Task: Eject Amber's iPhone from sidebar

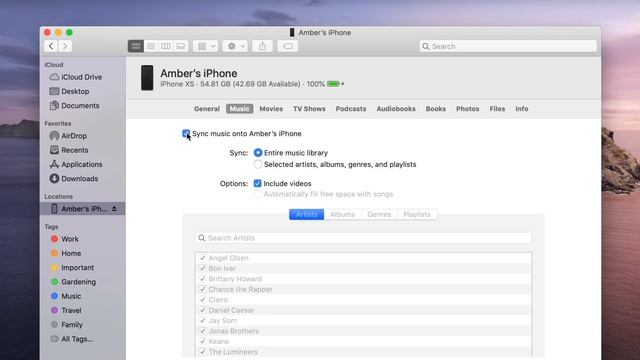Action: click(x=114, y=209)
